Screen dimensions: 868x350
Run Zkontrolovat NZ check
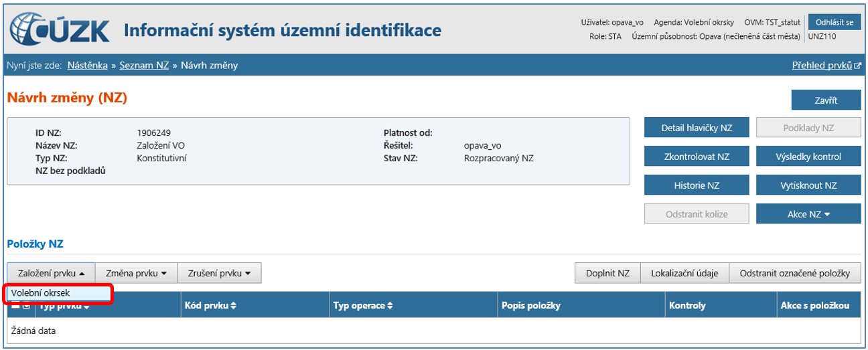click(x=696, y=157)
